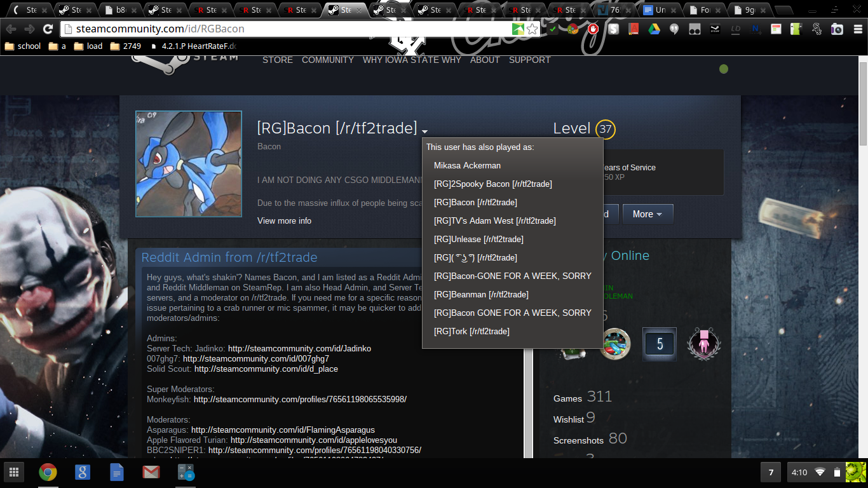Go back to the previous page
The height and width of the screenshot is (488, 868).
point(11,29)
